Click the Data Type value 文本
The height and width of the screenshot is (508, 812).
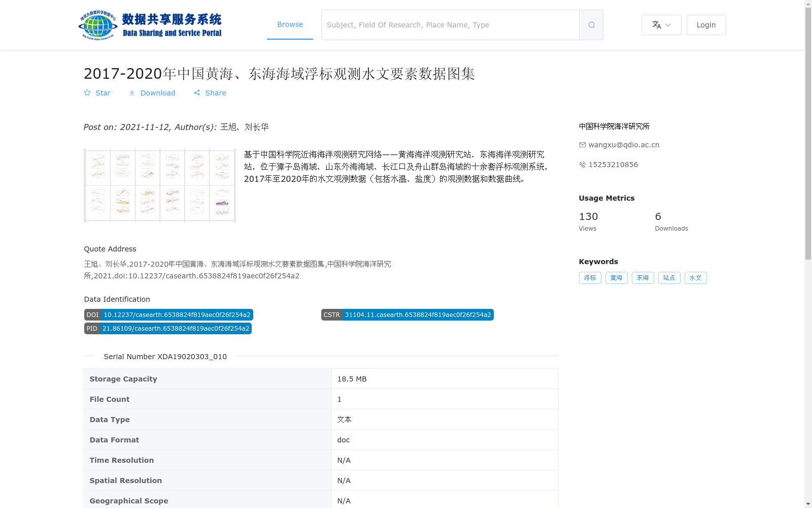click(x=344, y=420)
